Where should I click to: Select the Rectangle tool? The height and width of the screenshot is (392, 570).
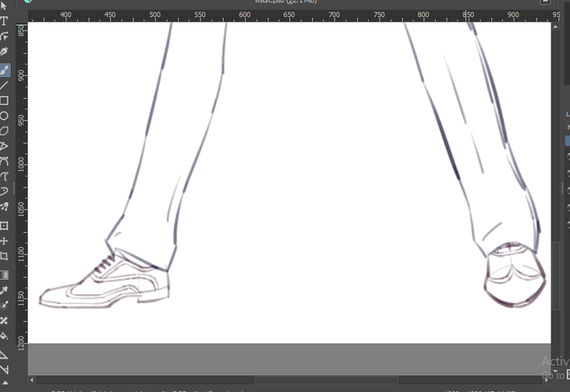(4, 101)
